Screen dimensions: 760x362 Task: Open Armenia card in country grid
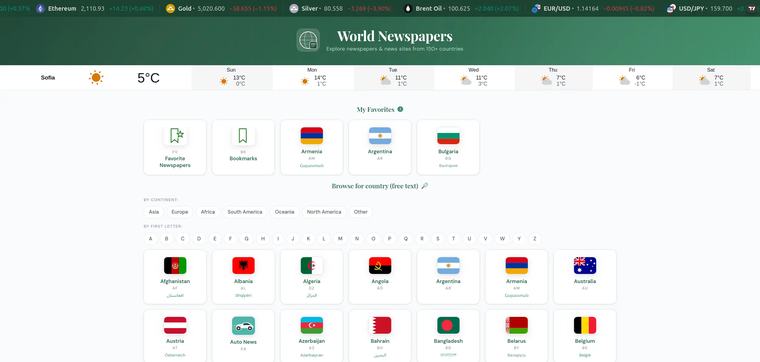pyautogui.click(x=517, y=277)
